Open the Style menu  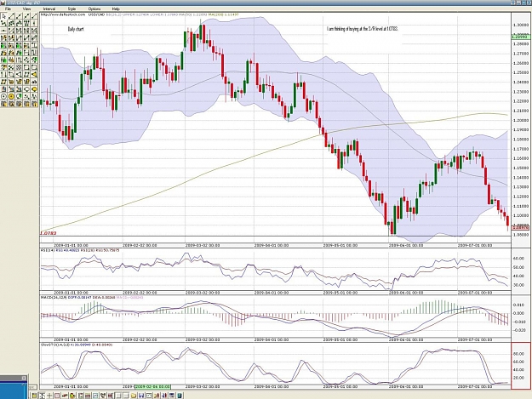72,9
